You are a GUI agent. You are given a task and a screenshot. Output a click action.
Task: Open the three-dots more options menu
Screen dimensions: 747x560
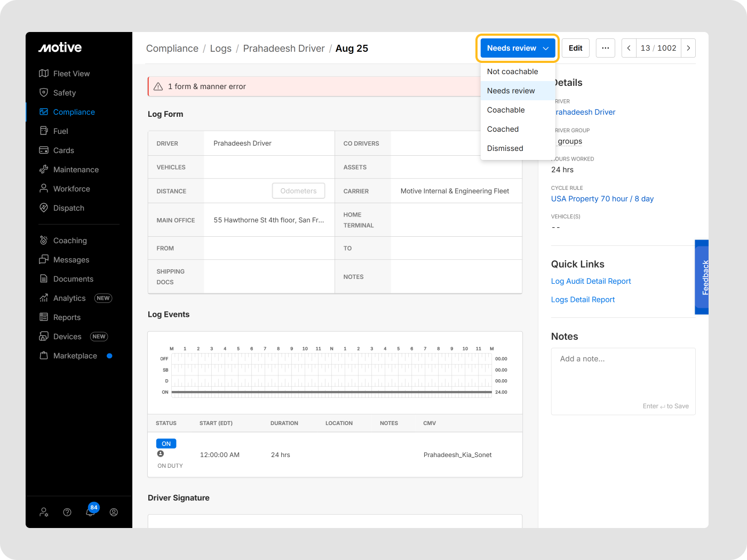point(605,48)
